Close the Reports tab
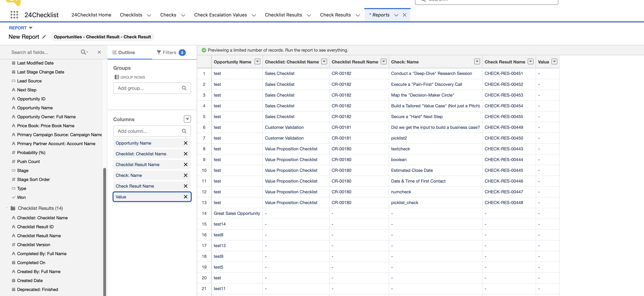644x296 pixels. coord(404,15)
